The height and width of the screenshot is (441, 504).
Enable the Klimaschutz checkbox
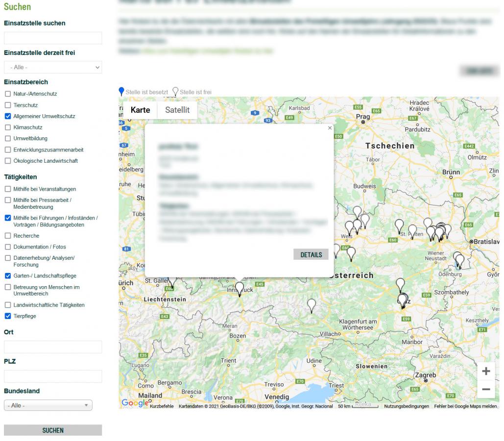(x=8, y=127)
